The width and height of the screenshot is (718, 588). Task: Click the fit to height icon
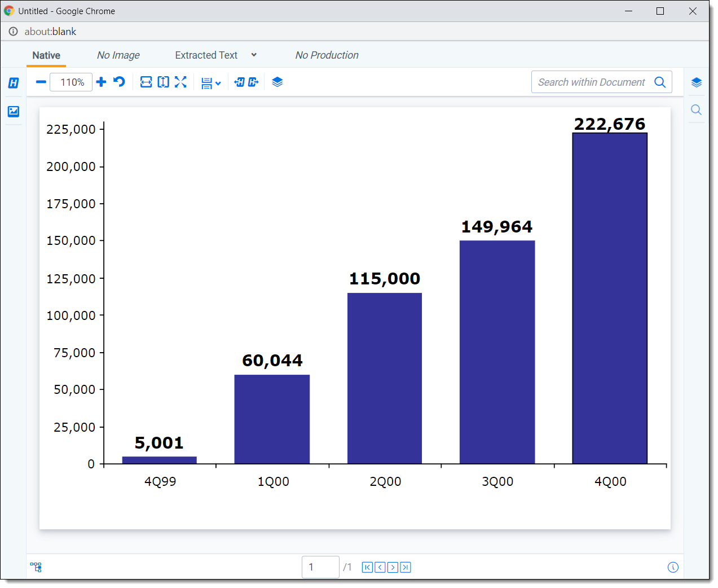(x=163, y=82)
